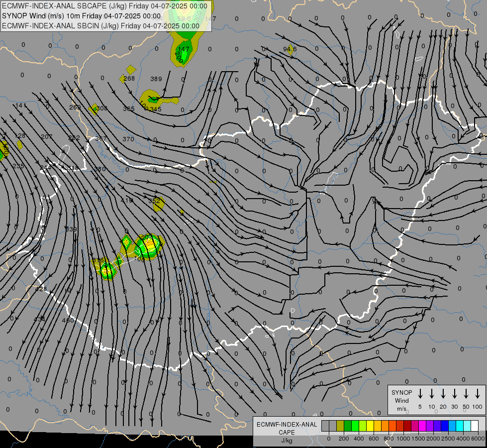Click the 'm/s' unit in wind legend
Screen dimensions: 487x448
(x=401, y=409)
